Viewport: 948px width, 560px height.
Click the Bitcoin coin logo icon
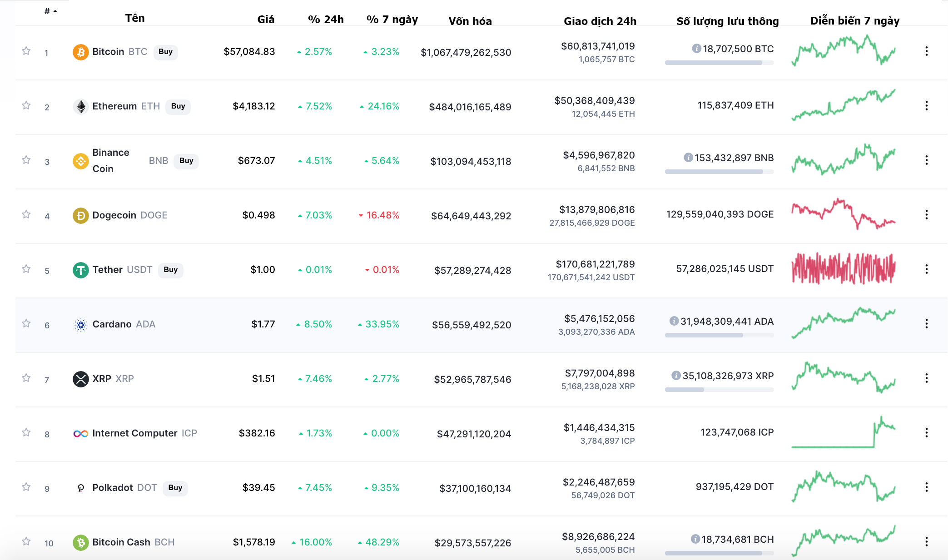tap(80, 52)
